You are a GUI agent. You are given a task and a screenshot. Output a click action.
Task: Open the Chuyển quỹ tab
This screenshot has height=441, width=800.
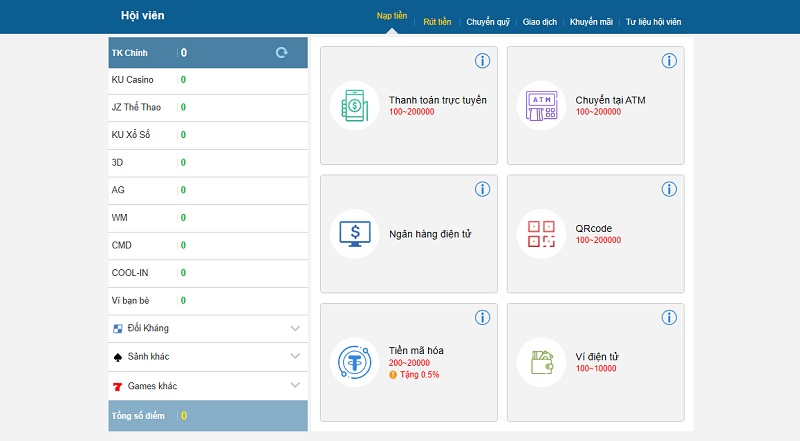click(x=487, y=21)
